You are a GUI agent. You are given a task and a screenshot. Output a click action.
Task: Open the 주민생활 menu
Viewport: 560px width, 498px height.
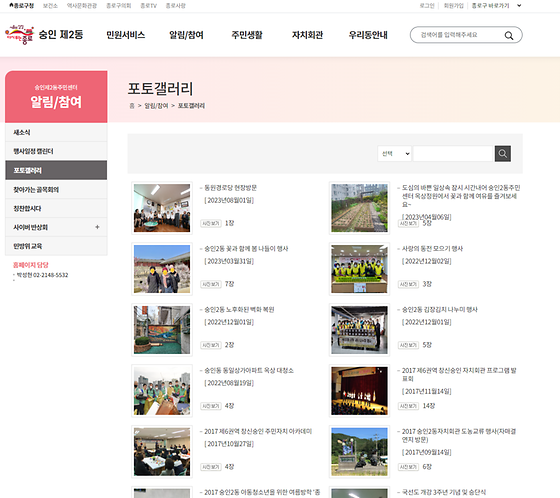(247, 35)
